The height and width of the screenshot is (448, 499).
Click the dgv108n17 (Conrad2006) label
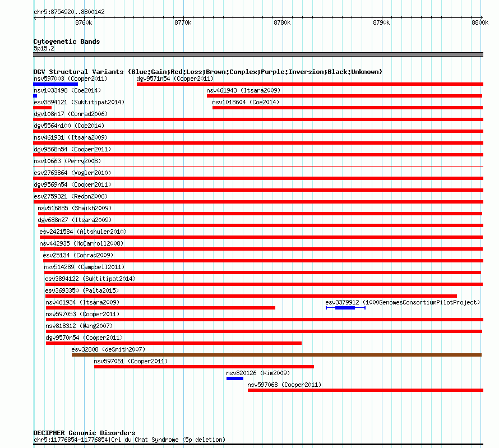coord(71,114)
